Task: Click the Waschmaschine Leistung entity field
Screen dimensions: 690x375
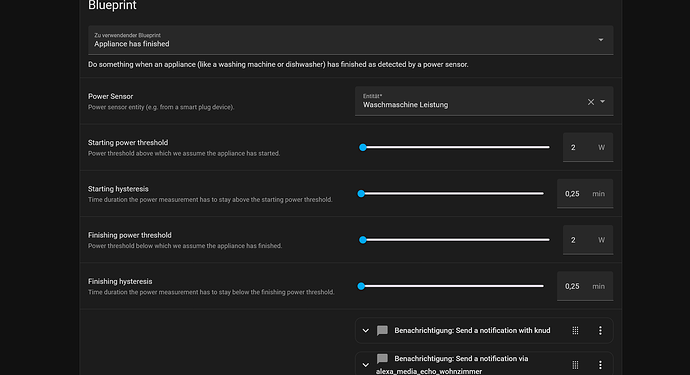Action: (484, 101)
